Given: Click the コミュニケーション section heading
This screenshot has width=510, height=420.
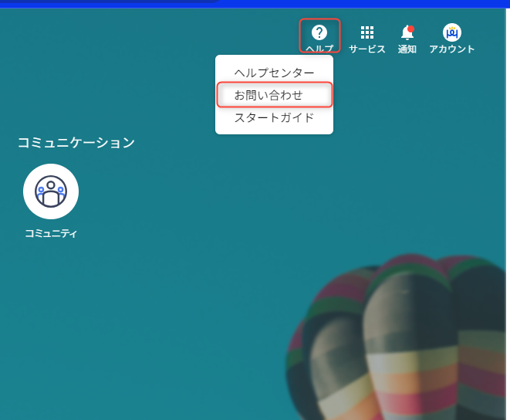Looking at the screenshot, I should point(76,143).
